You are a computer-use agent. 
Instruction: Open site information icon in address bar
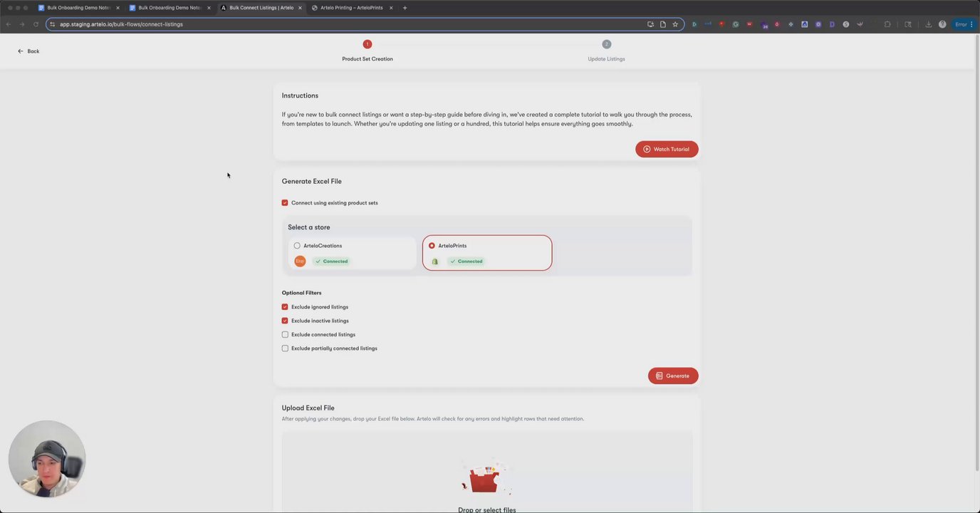(x=52, y=24)
